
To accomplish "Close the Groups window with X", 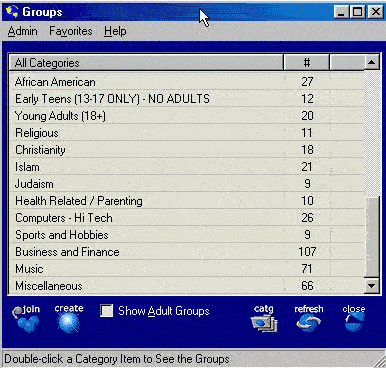I will 375,12.
